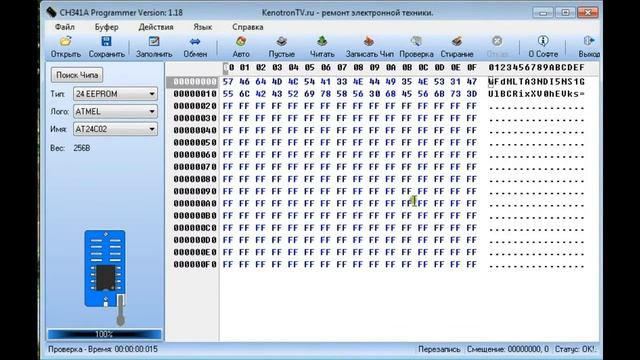Click the Стирание (Erase) icon

point(457,41)
